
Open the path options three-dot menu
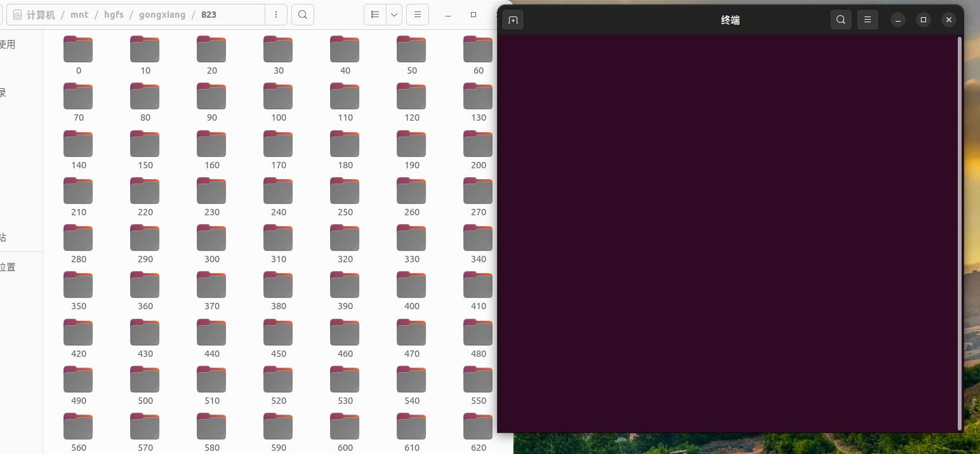pyautogui.click(x=275, y=15)
